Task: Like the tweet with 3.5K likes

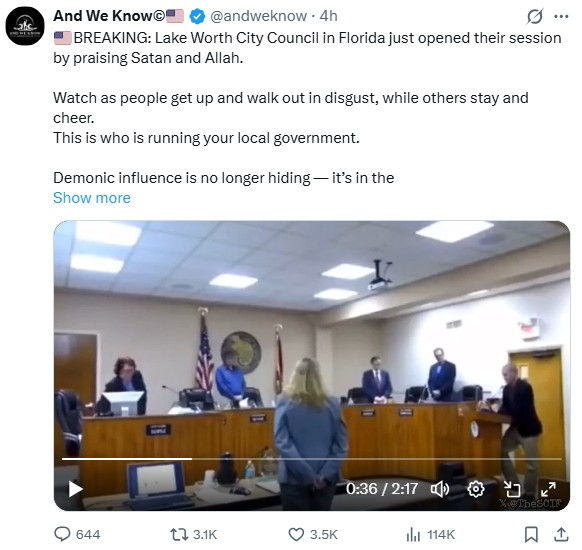Action: click(313, 534)
